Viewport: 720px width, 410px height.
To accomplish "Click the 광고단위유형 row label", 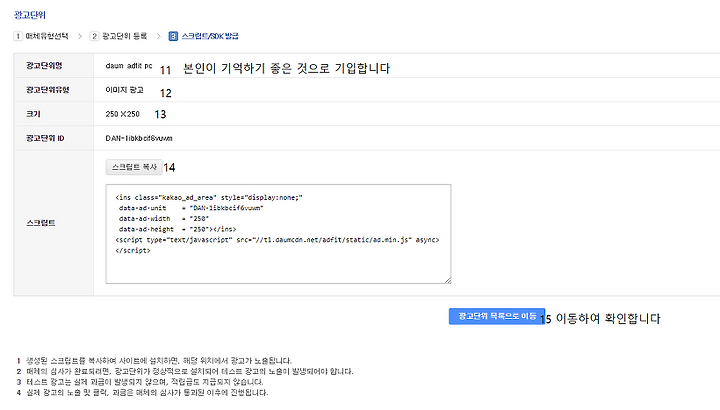I will pos(48,90).
